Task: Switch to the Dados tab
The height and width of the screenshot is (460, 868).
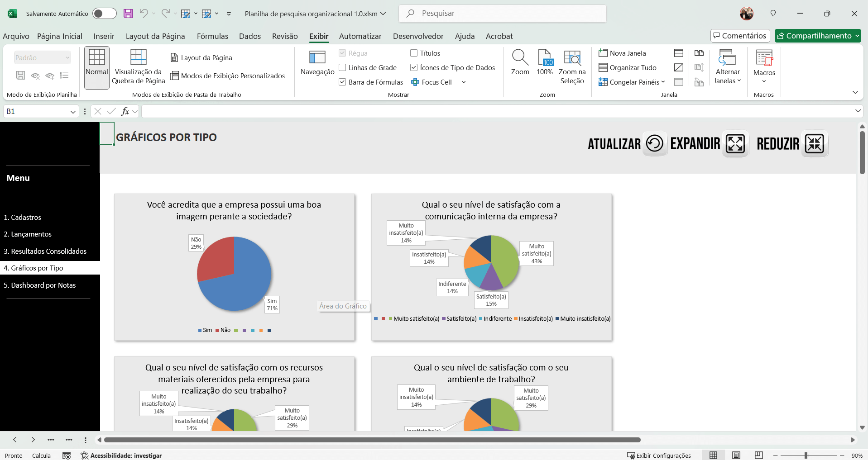Action: pos(250,36)
